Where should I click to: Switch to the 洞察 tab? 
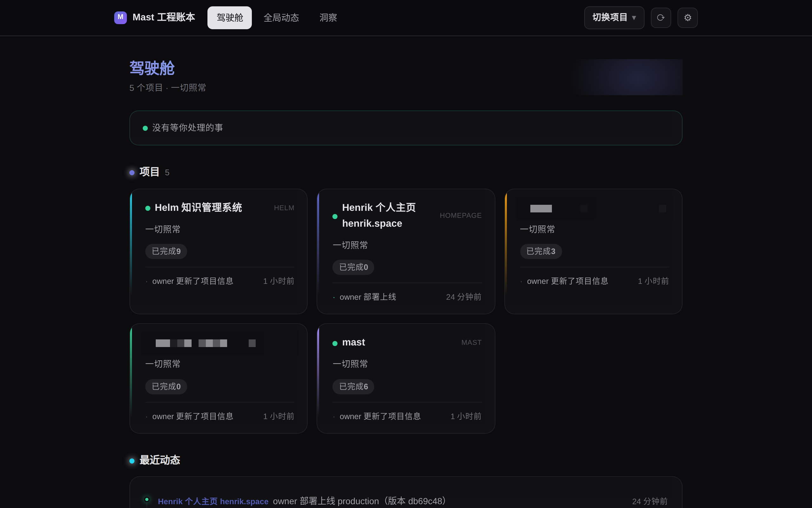tap(328, 17)
